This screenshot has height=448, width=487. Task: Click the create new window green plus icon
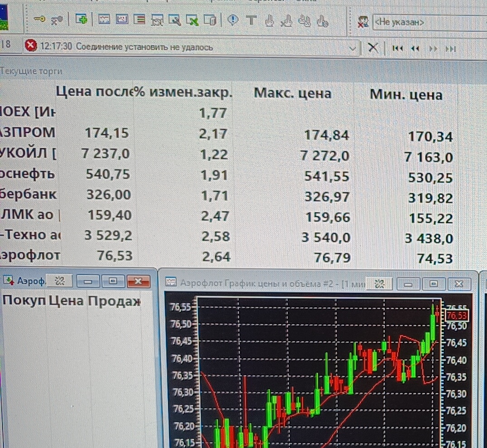coord(82,19)
